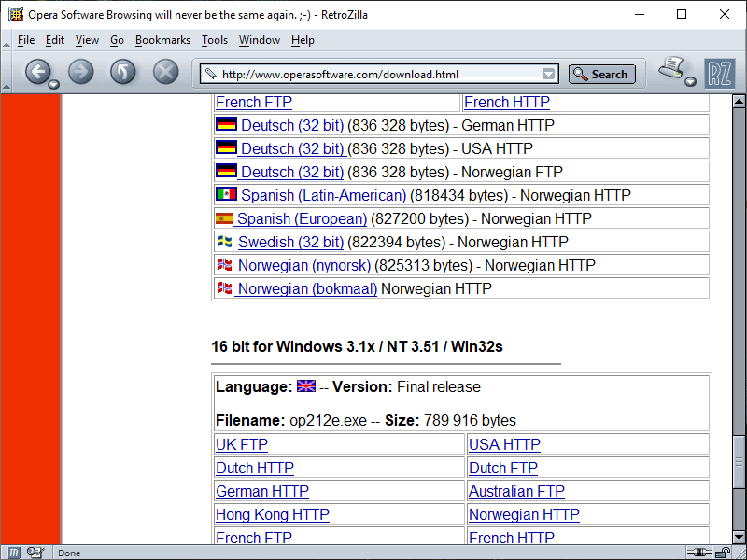Open the Navigator icon in status bar
This screenshot has width=747, height=560.
[15, 553]
